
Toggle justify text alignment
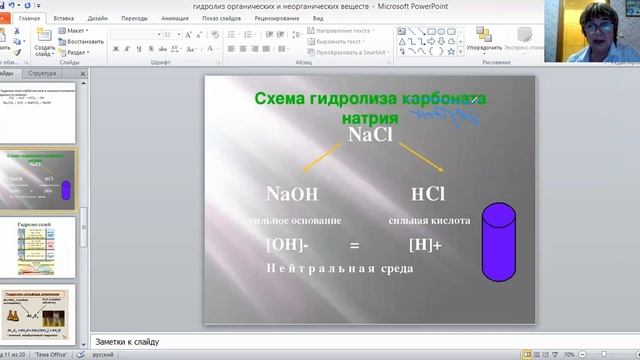point(267,49)
